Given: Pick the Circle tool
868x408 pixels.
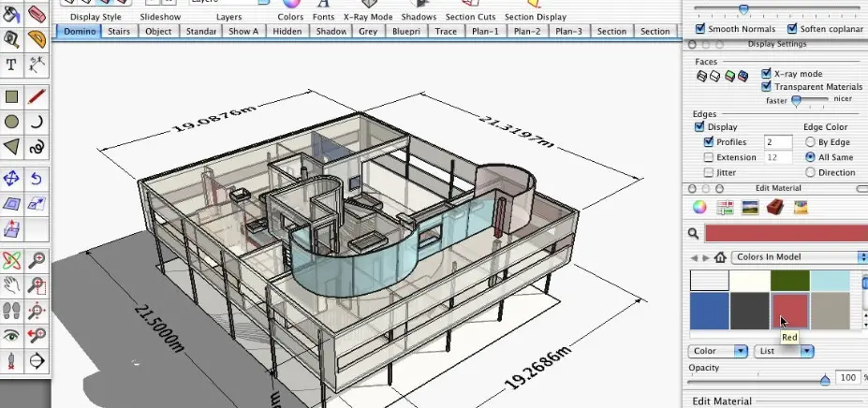Looking at the screenshot, I should click(11, 122).
